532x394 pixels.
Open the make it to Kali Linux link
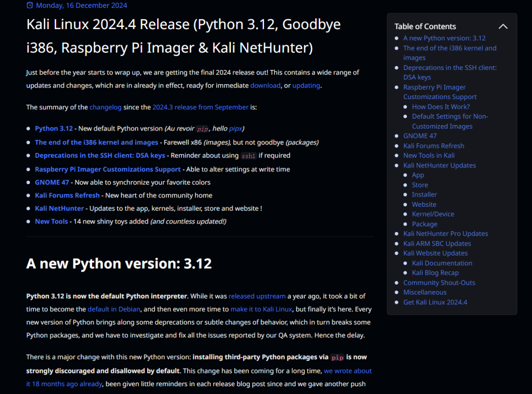pos(261,309)
